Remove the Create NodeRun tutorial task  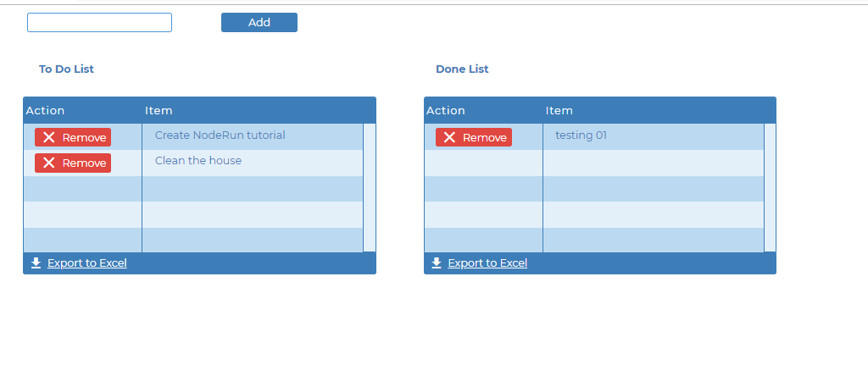(73, 137)
